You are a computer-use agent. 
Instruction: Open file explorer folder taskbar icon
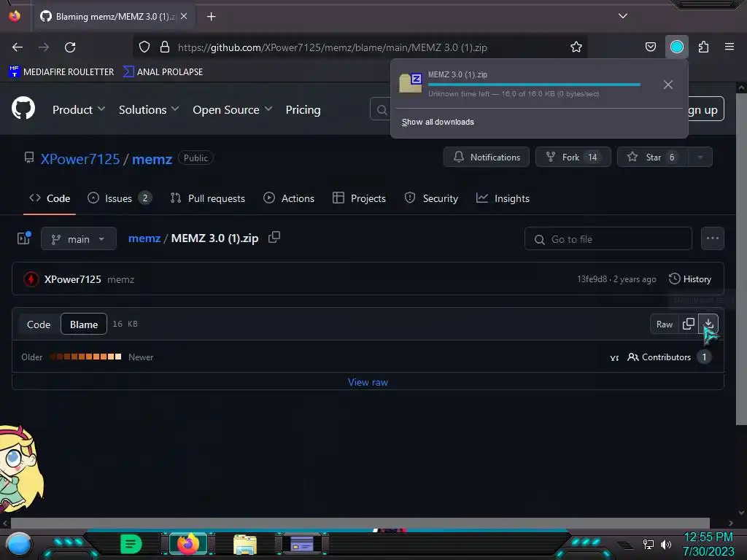pyautogui.click(x=245, y=544)
